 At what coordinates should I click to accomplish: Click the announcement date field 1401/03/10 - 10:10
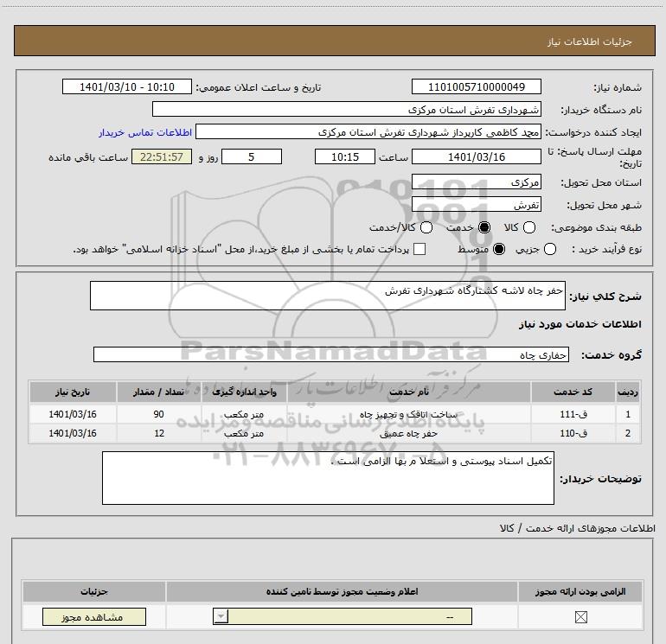point(127,86)
